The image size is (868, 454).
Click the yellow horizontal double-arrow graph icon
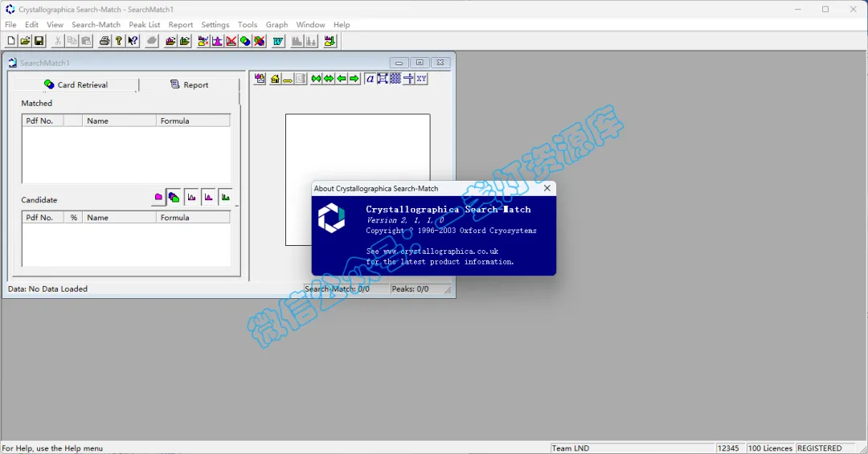(287, 79)
